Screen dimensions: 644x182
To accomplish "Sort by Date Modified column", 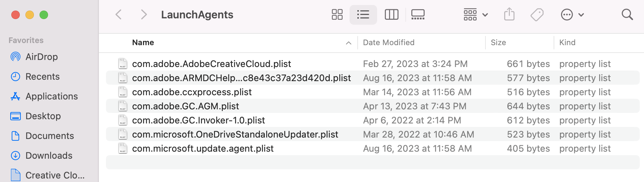I will [x=388, y=43].
